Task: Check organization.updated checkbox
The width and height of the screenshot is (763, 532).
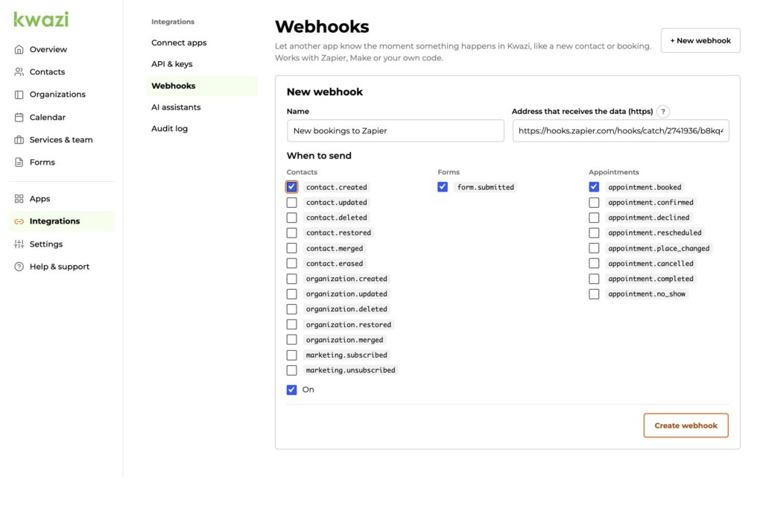Action: (291, 294)
